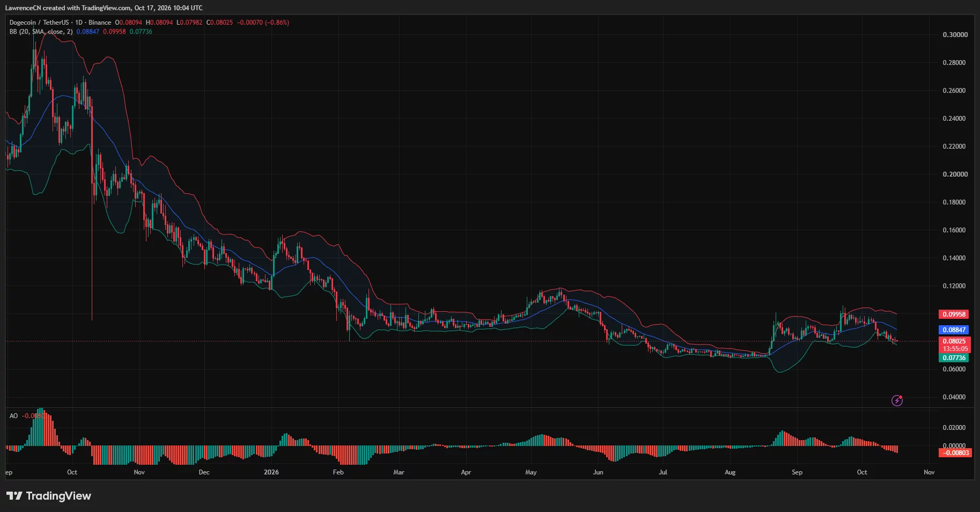The image size is (980, 512).
Task: Click the Feb label on time axis
Action: (338, 472)
